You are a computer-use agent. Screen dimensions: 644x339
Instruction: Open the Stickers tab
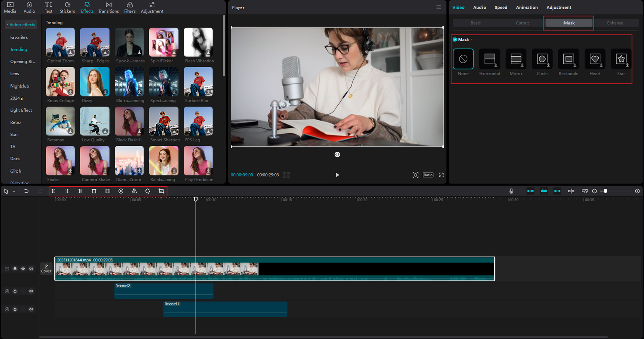tap(67, 7)
